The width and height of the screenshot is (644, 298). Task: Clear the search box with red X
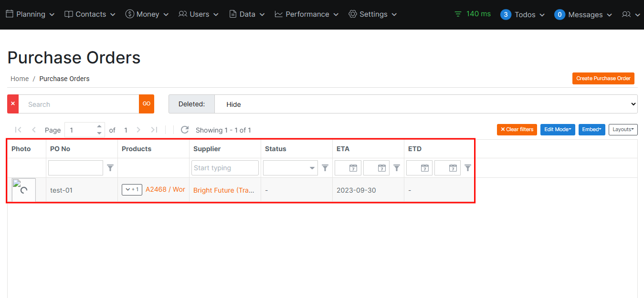(13, 104)
